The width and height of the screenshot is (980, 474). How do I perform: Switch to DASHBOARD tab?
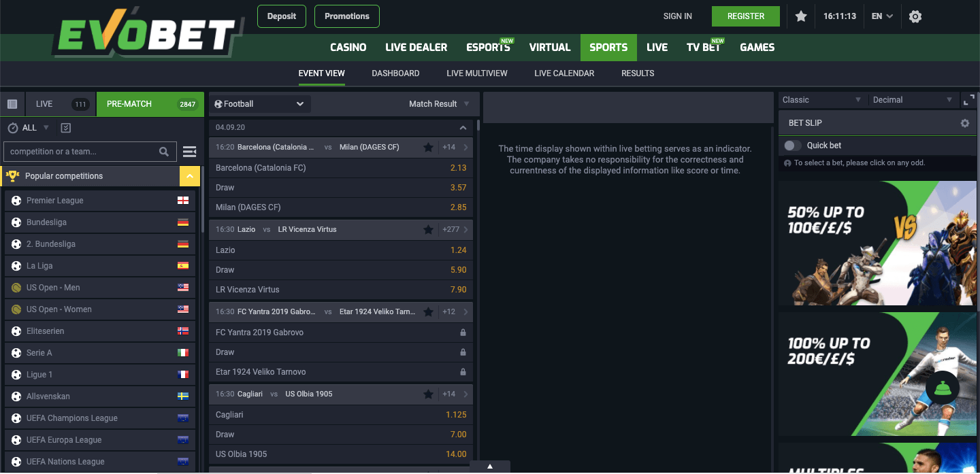tap(395, 73)
